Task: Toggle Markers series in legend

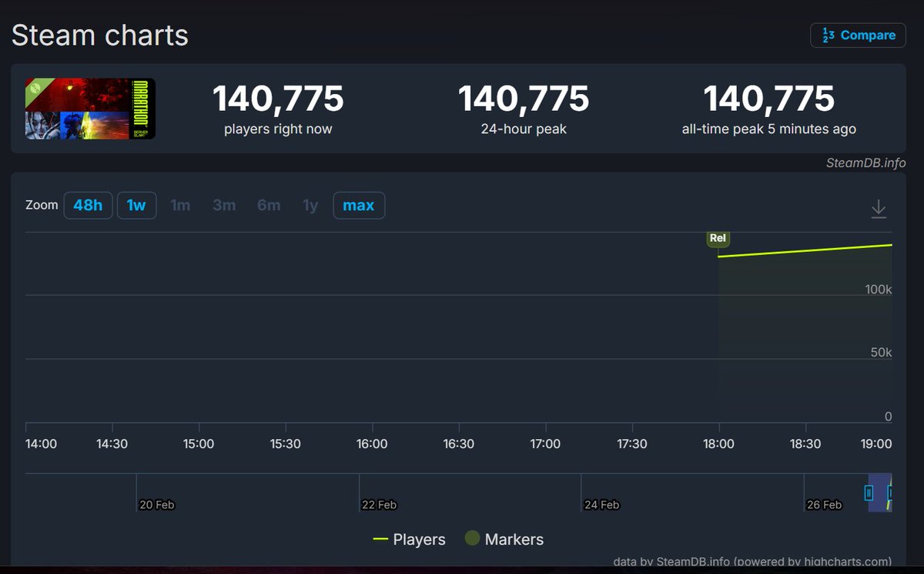Action: coord(504,539)
